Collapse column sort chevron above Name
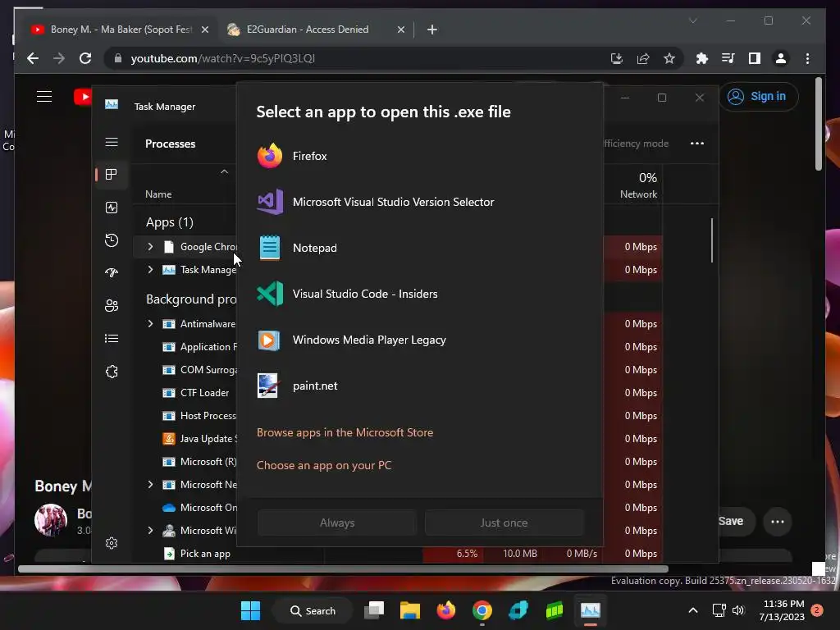Viewport: 840px width, 630px height. click(225, 171)
